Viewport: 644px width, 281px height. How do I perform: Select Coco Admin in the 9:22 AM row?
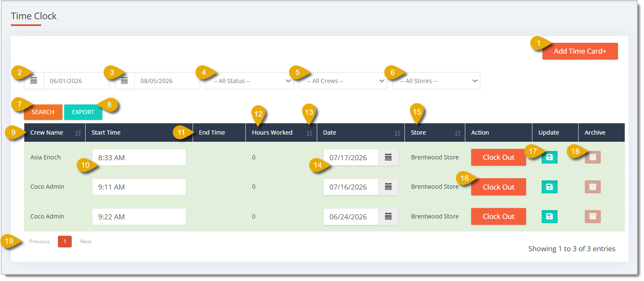click(47, 216)
